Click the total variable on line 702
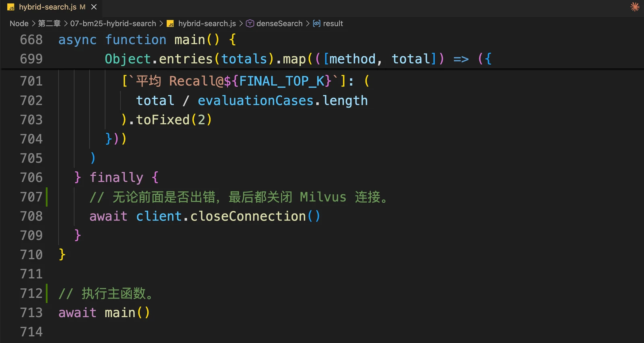 tap(155, 101)
